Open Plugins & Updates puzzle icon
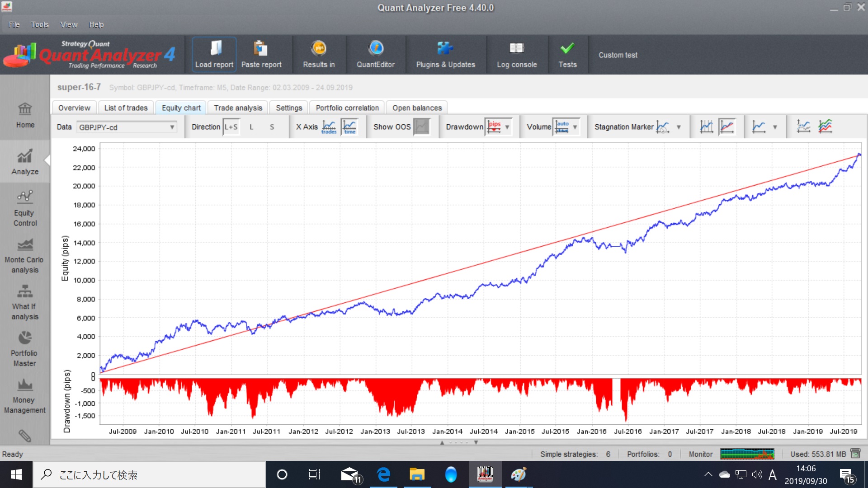Image resolution: width=868 pixels, height=488 pixels. pyautogui.click(x=445, y=49)
